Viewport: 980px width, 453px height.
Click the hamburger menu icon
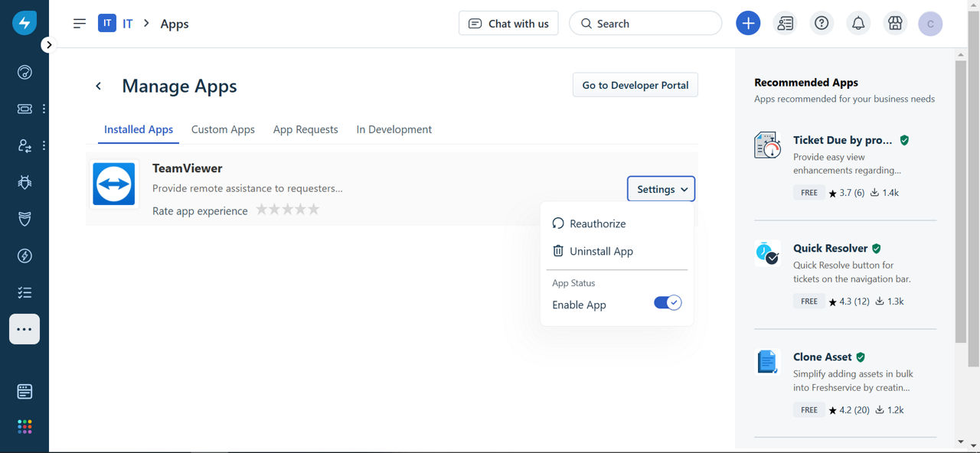pyautogui.click(x=80, y=24)
